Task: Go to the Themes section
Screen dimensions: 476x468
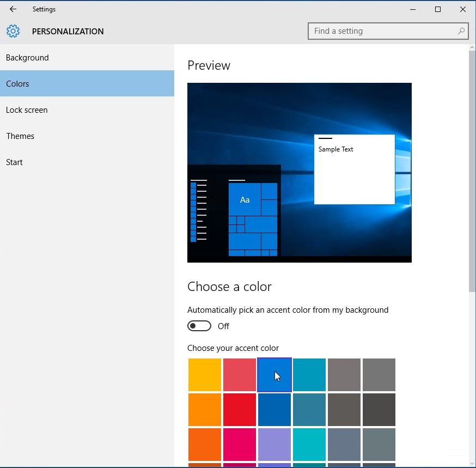Action: pyautogui.click(x=87, y=136)
